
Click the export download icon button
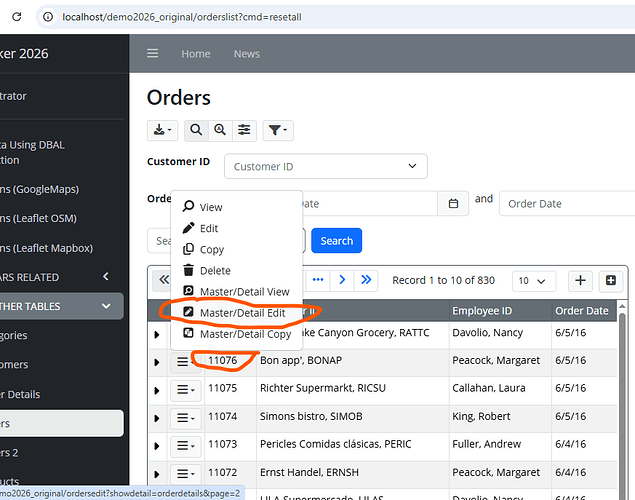click(162, 130)
